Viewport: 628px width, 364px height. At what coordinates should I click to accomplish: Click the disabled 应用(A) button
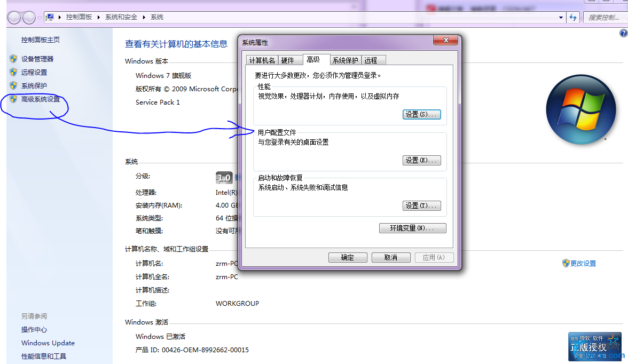pos(434,257)
